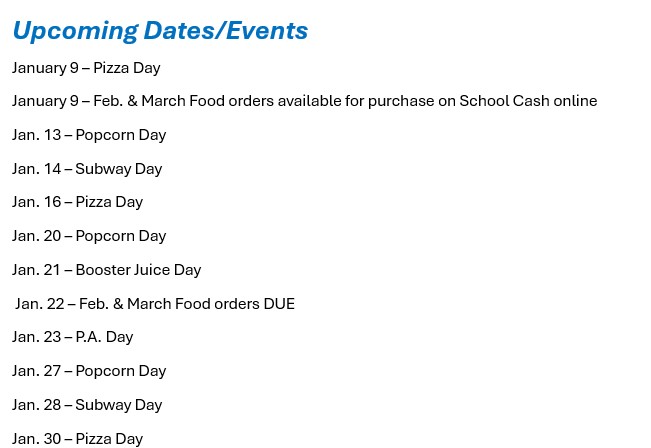Click the Jan. 23 P.A. Day entry
The height and width of the screenshot is (448, 651).
(x=72, y=337)
